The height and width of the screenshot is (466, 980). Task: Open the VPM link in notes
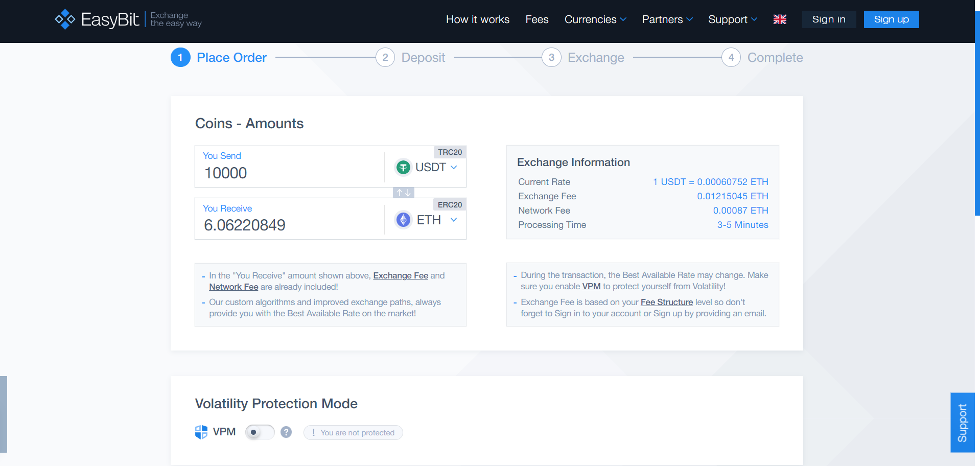[591, 286]
